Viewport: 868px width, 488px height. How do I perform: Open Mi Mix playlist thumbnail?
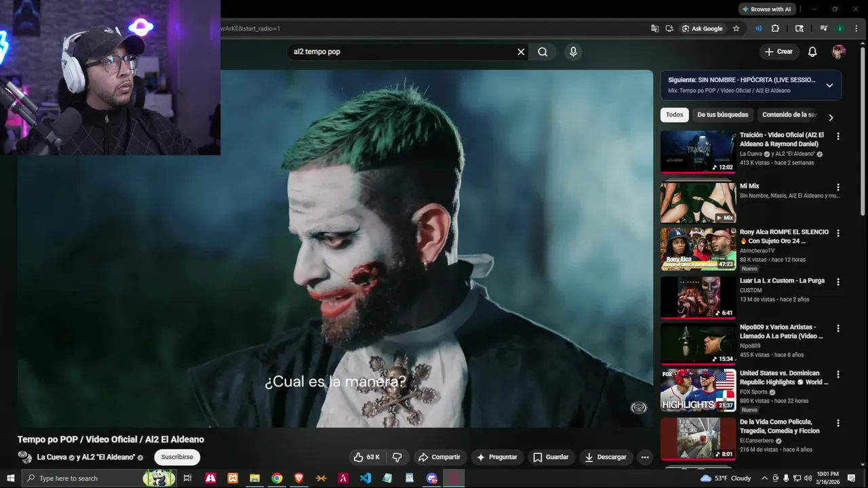click(698, 202)
